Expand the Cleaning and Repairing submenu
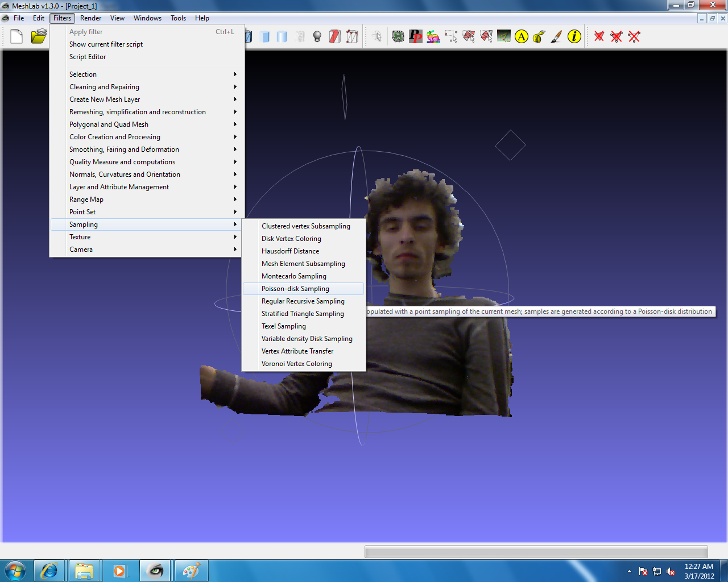The image size is (728, 582). coord(148,87)
